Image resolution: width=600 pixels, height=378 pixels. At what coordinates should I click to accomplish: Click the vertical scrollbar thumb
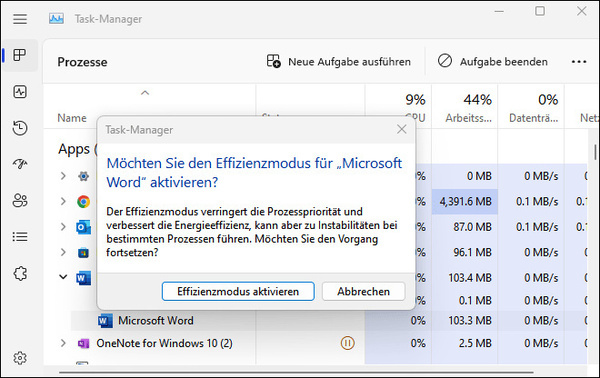click(595, 152)
